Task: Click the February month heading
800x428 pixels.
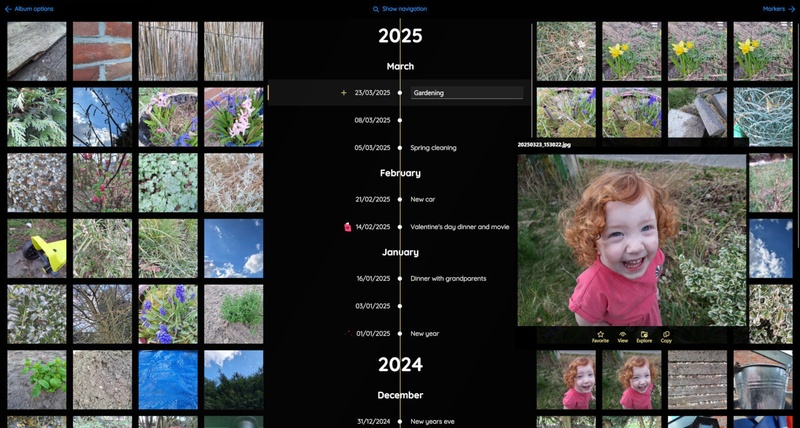Action: 400,173
